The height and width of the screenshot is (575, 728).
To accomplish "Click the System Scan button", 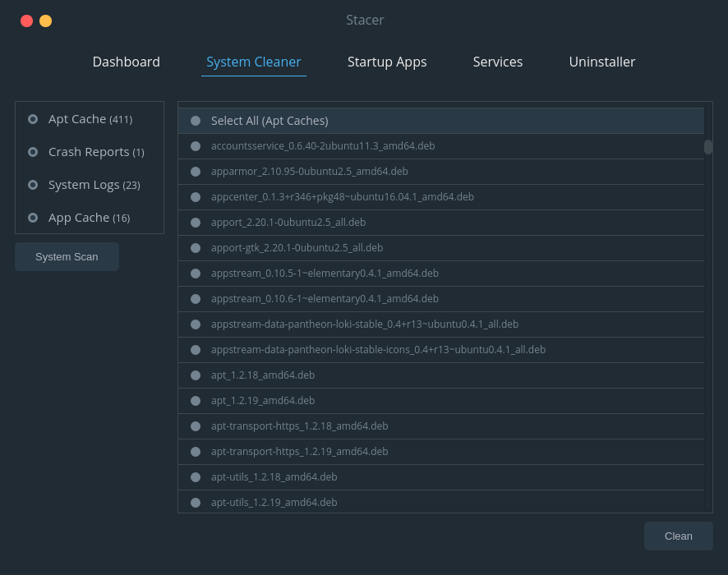I will [67, 256].
